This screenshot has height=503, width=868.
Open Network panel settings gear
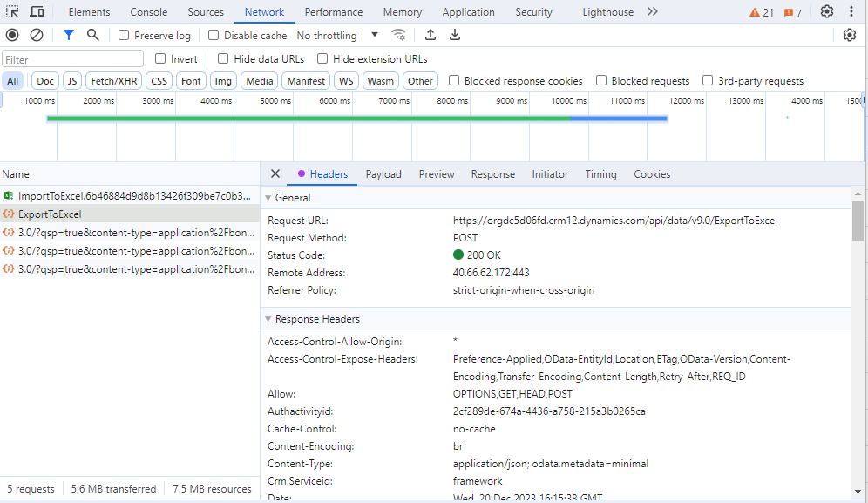click(849, 36)
